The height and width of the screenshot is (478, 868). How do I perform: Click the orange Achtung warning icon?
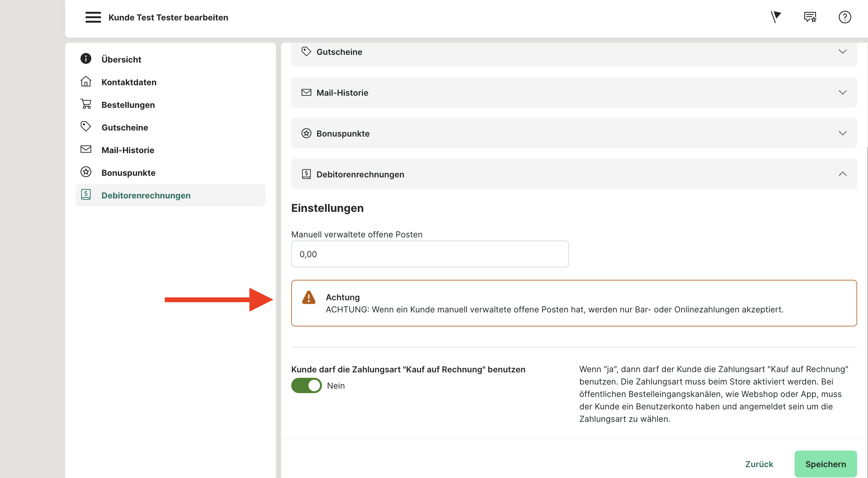pyautogui.click(x=308, y=297)
